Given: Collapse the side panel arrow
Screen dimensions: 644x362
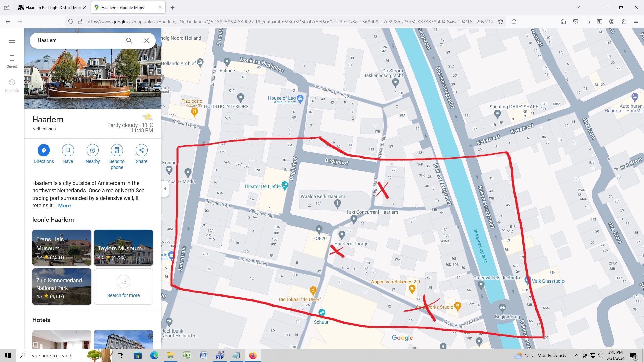Looking at the screenshot, I should [165, 189].
